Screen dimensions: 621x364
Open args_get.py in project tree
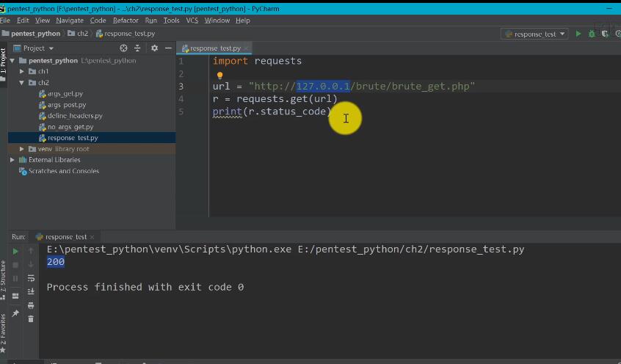pos(65,94)
